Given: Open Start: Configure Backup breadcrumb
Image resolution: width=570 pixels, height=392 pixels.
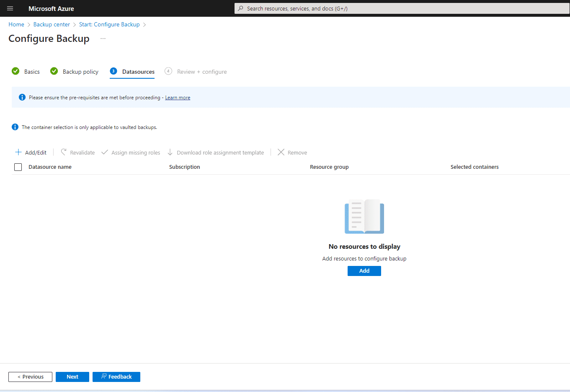Looking at the screenshot, I should [109, 24].
